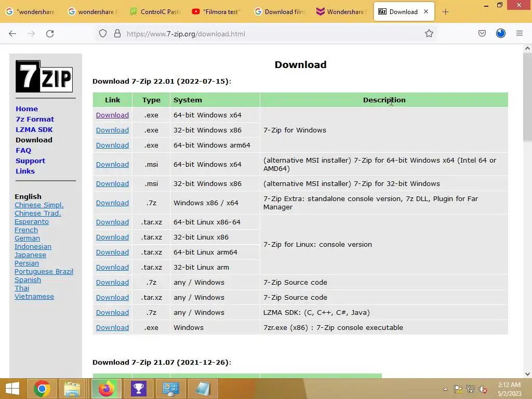The width and height of the screenshot is (532, 399).
Task: Open the tracking protection shield icon
Action: click(x=103, y=34)
